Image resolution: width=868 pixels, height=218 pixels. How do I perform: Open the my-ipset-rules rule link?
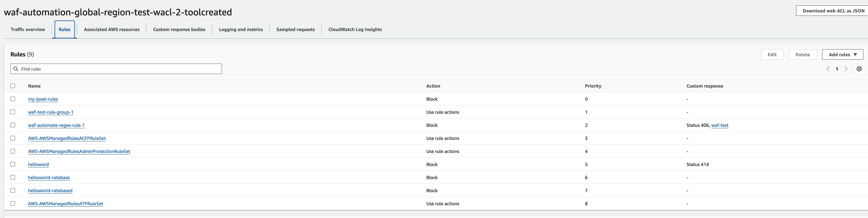[x=43, y=99]
